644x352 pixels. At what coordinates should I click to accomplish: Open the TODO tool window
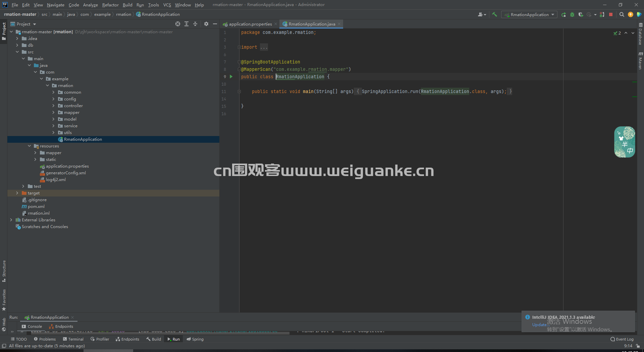tap(19, 339)
